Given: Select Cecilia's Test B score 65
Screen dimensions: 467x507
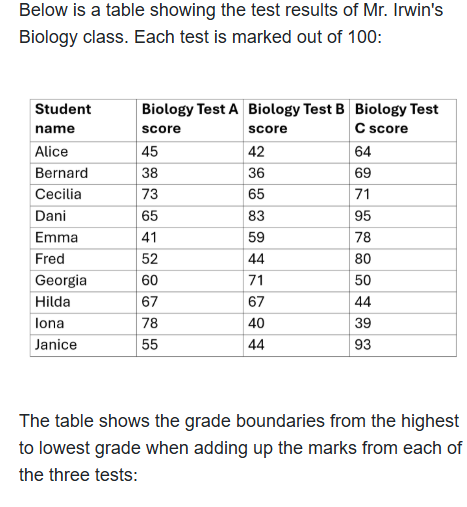Looking at the screenshot, I should [x=296, y=195].
